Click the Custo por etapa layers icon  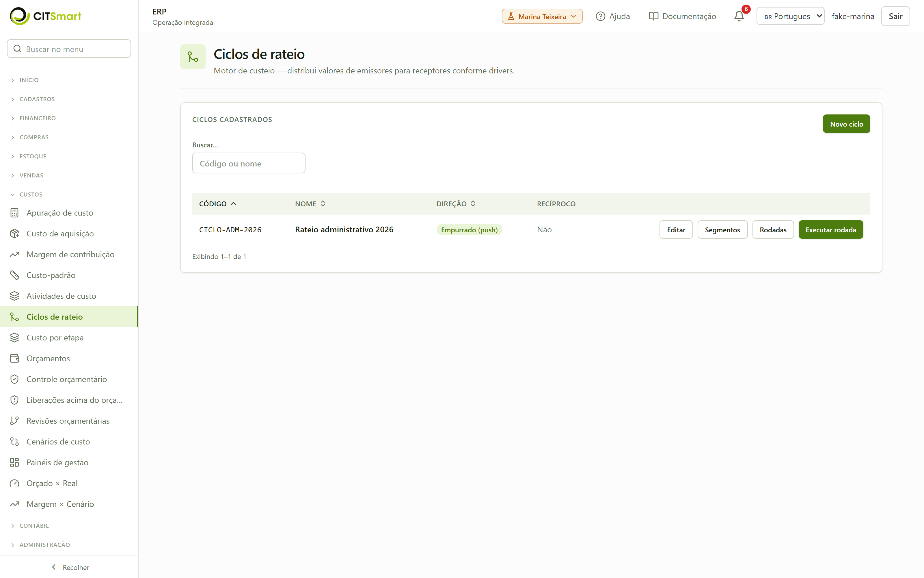(14, 338)
